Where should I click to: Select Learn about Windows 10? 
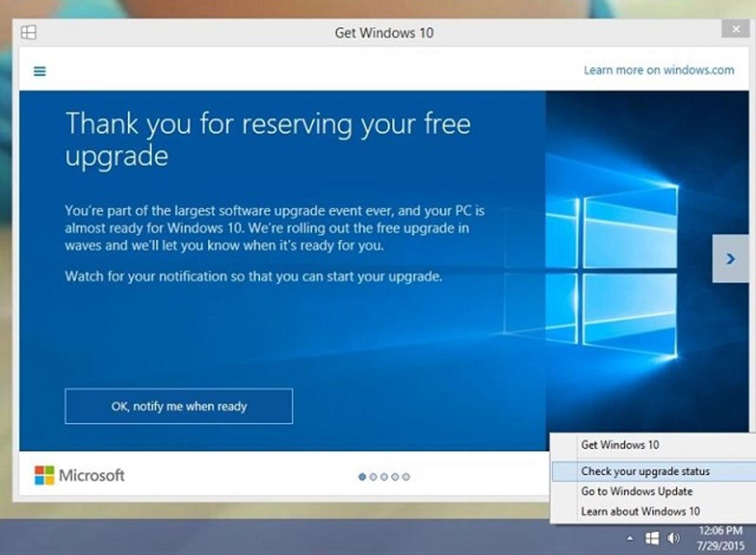641,511
